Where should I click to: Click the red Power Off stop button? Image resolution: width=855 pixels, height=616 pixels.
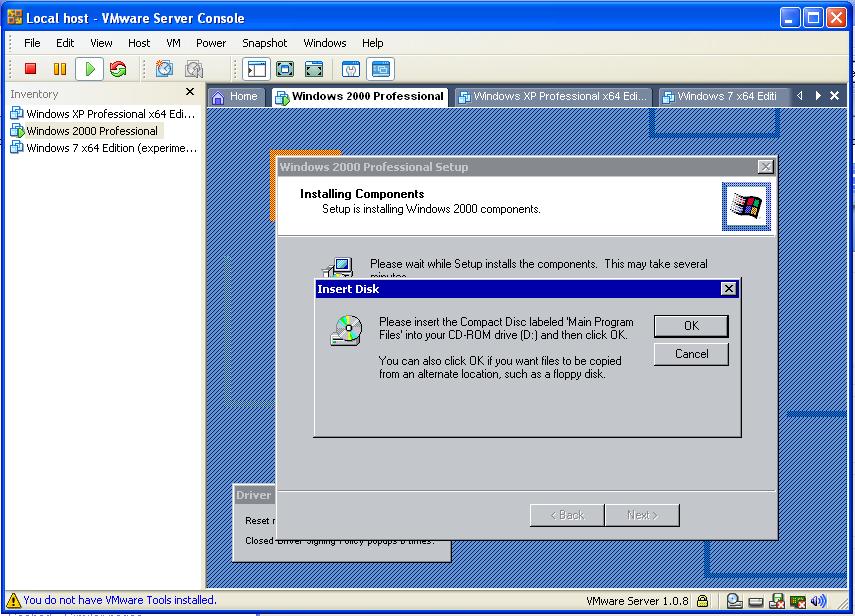coord(31,69)
